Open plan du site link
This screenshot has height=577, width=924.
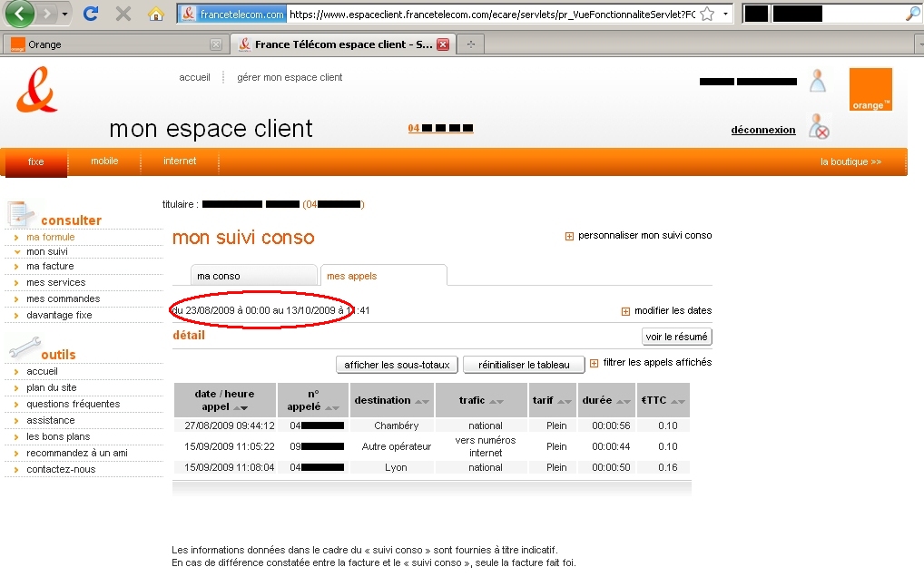[x=51, y=388]
